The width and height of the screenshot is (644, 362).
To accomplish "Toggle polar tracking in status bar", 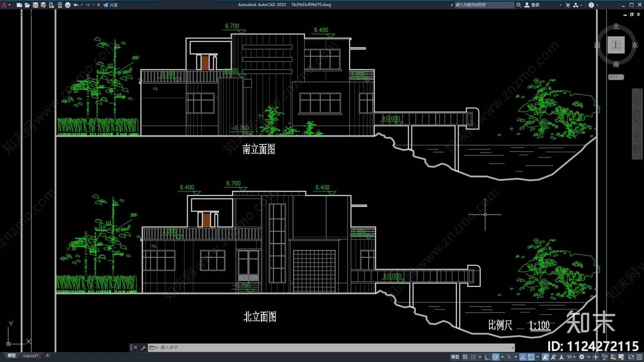I will (x=496, y=357).
